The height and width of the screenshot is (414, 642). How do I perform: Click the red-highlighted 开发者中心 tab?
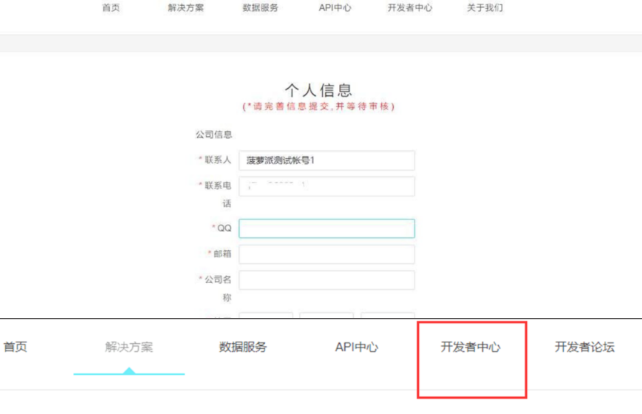[x=470, y=348]
